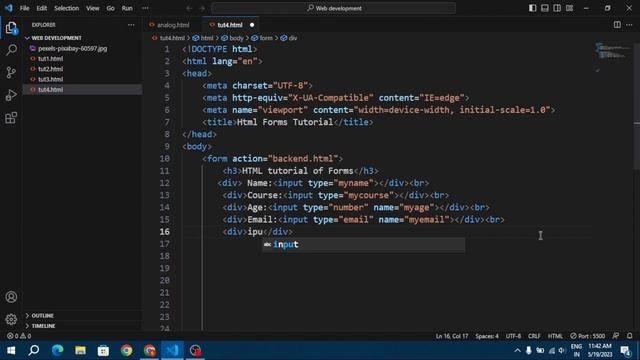The height and width of the screenshot is (360, 640).
Task: Change line endings via CRLF entry
Action: (x=534, y=336)
